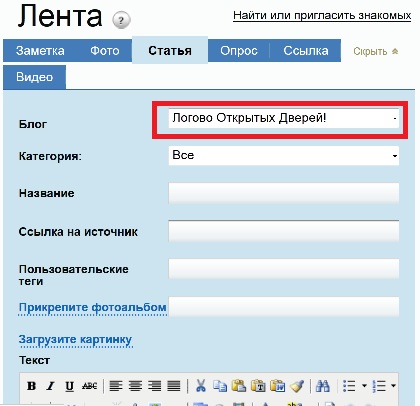
Task: Click the help question mark icon next to Лента
Action: click(x=121, y=20)
